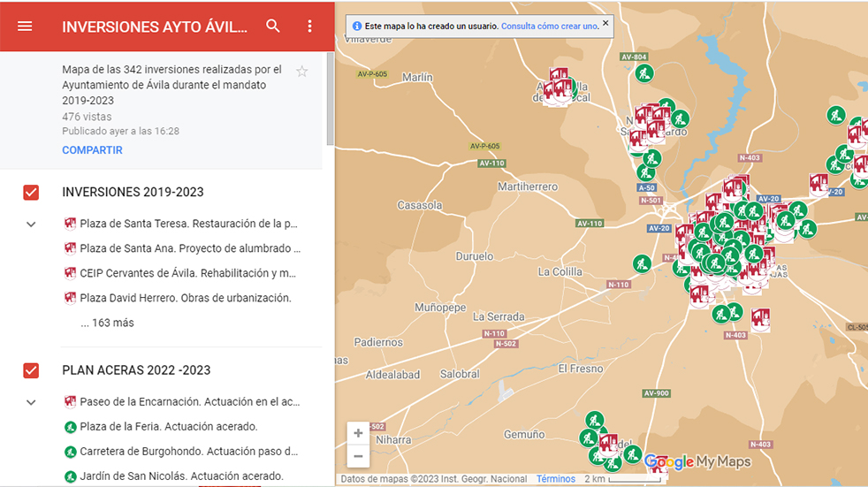The image size is (868, 487).
Task: Close the user-created map notice
Action: pos(605,24)
